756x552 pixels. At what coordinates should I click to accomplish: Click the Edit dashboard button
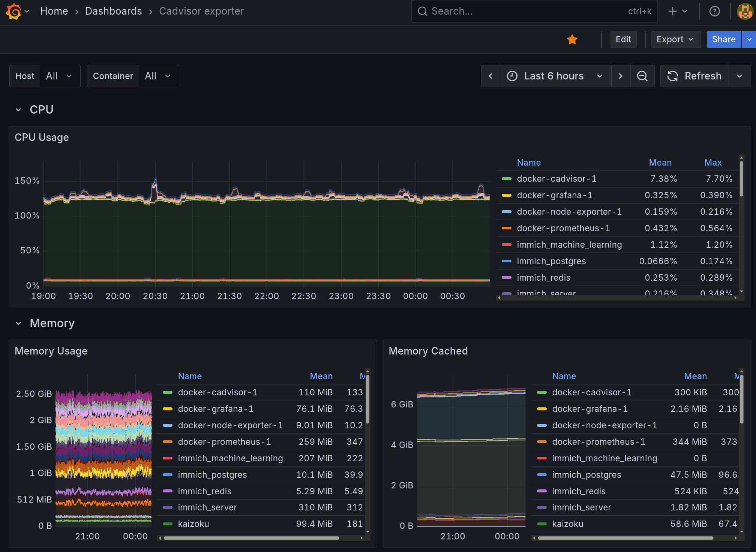[623, 39]
